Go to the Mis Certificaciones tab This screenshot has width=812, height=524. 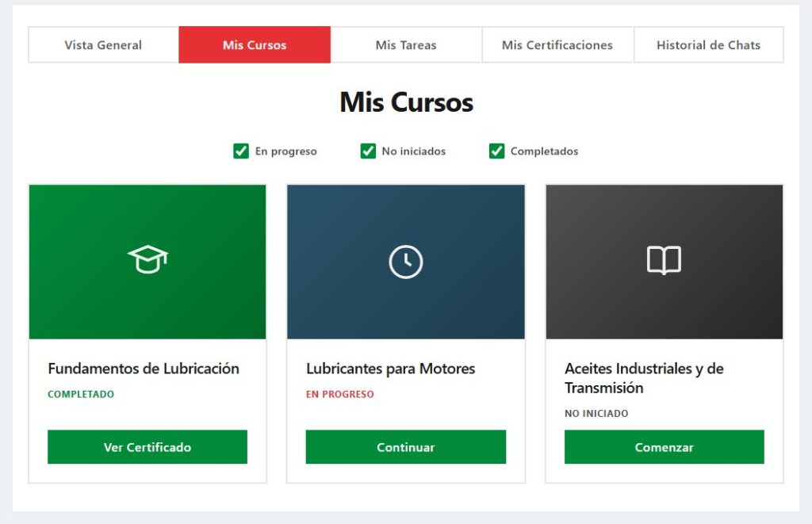[x=557, y=45]
